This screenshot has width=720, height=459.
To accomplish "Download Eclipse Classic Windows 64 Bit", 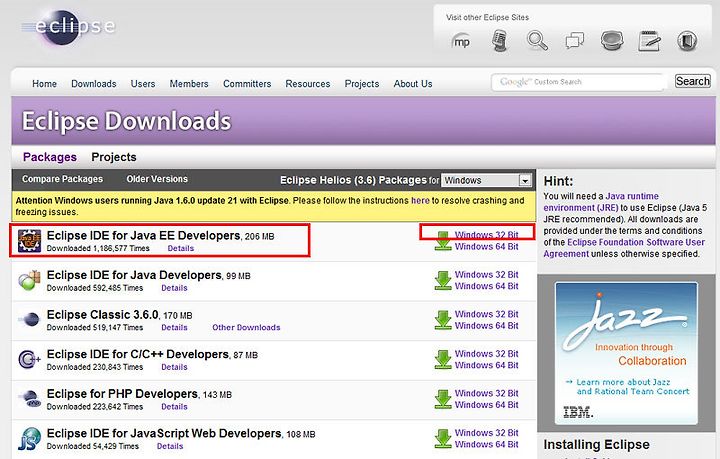I will [486, 325].
